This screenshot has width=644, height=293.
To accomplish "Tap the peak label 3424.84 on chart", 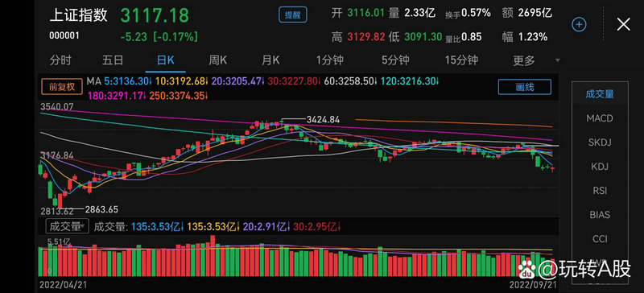I will [324, 120].
